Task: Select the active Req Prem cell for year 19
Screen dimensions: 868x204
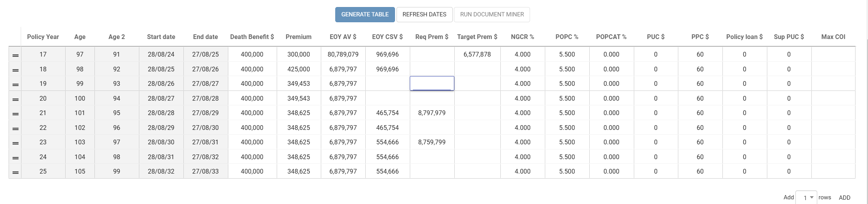Action: (432, 83)
